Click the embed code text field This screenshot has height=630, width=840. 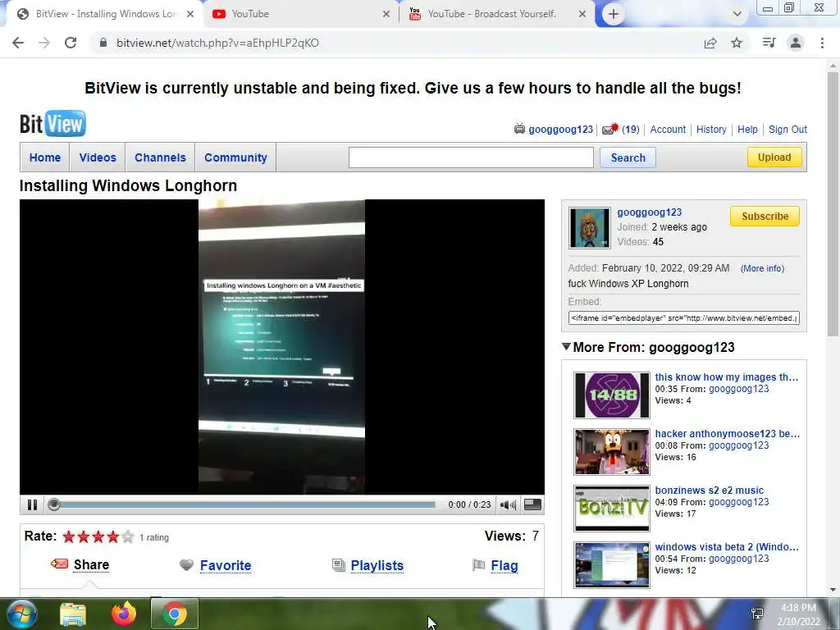pos(683,317)
